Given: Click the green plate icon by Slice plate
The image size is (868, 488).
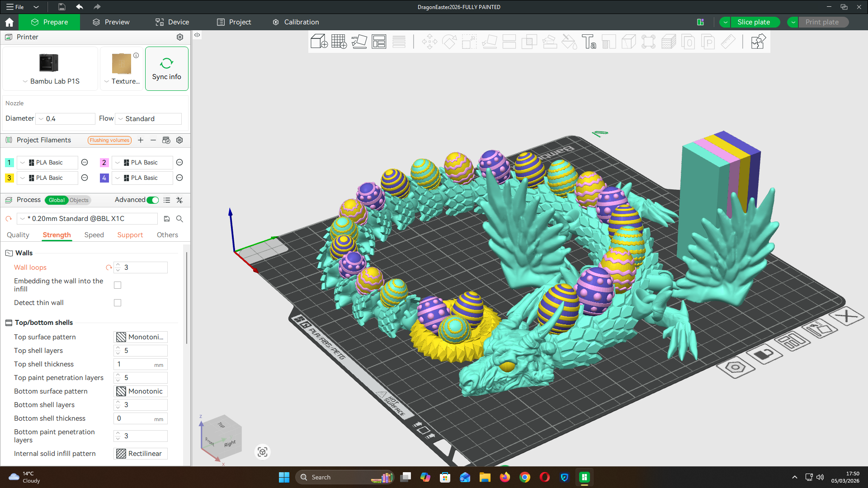Looking at the screenshot, I should (x=700, y=22).
